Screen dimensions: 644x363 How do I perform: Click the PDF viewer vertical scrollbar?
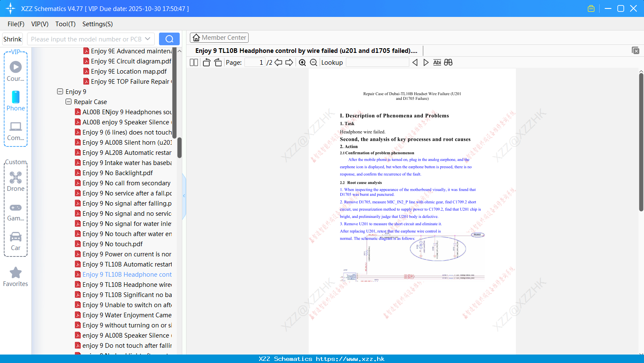[x=641, y=142]
